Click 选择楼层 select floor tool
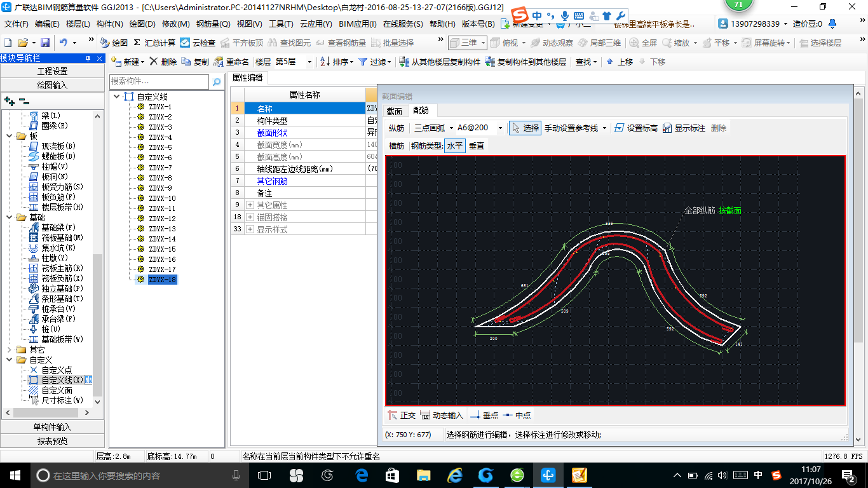This screenshot has height=488, width=868. click(820, 43)
